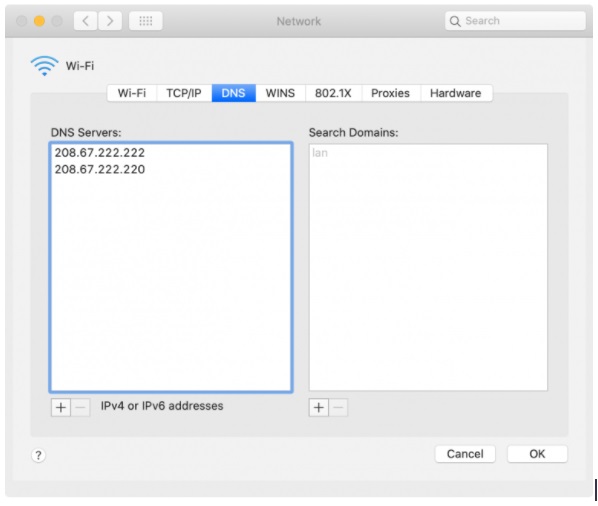
Task: Add a search domain with plus button
Action: pyautogui.click(x=318, y=407)
